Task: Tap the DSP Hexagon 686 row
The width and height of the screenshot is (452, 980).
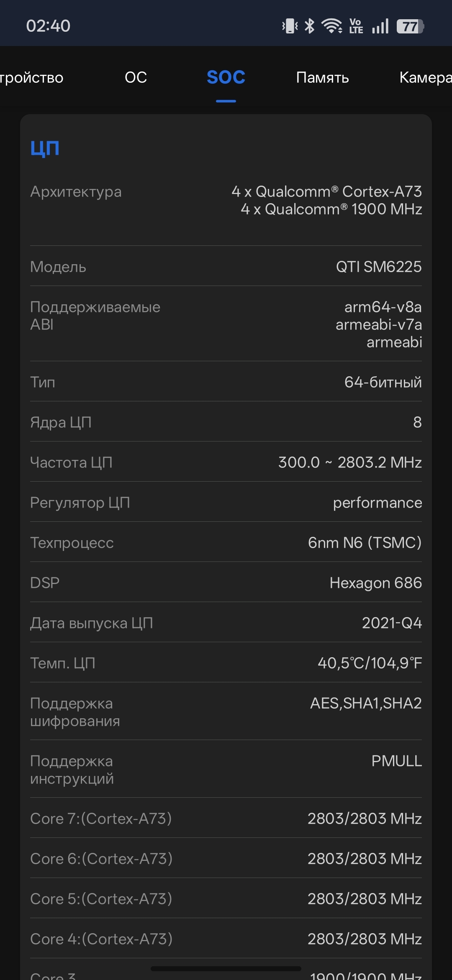Action: tap(226, 582)
